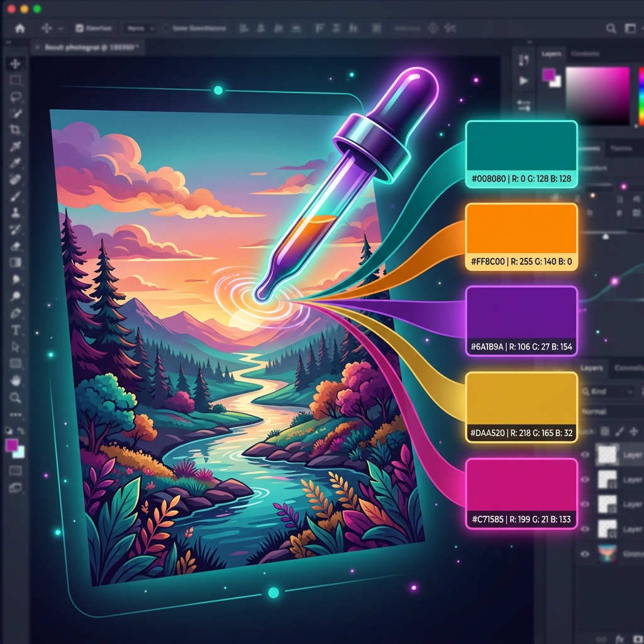Select the Lasso tool
Viewport: 644px width, 644px height.
click(15, 97)
